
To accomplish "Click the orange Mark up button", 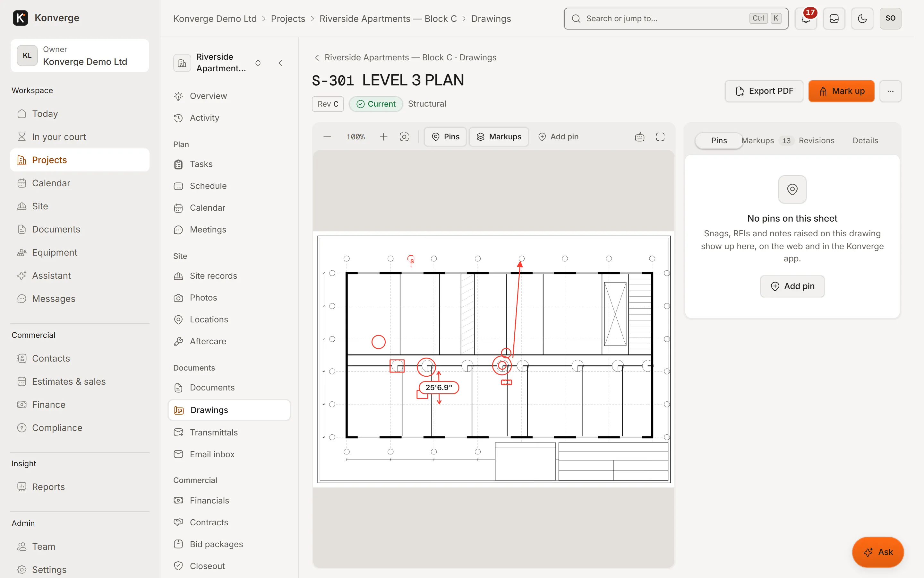I will pyautogui.click(x=841, y=91).
